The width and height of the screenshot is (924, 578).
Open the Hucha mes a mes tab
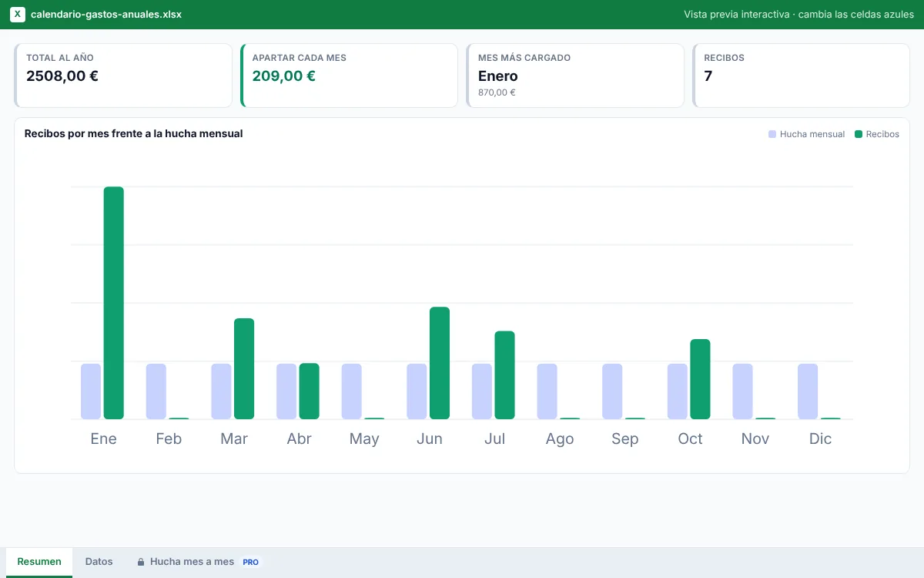point(199,562)
